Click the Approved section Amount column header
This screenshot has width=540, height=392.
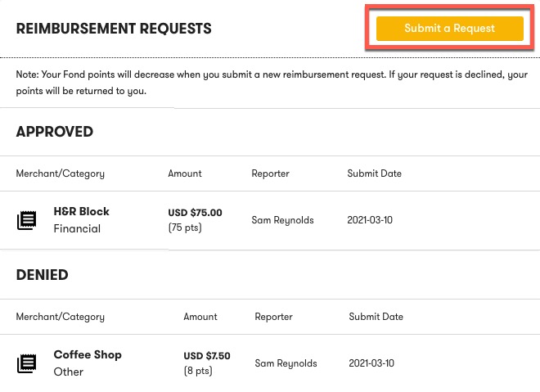[x=185, y=173]
